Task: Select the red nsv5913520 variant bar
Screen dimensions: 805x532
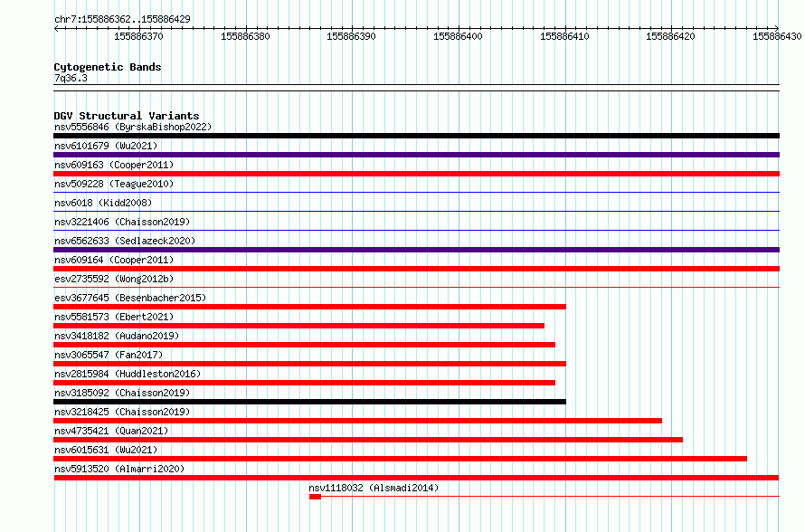Action: tap(416, 478)
